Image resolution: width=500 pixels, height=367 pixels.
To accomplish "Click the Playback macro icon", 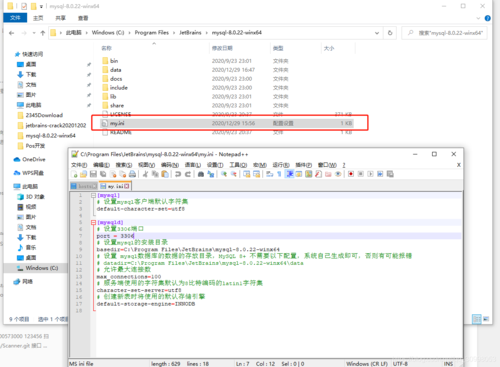I will click(x=370, y=174).
